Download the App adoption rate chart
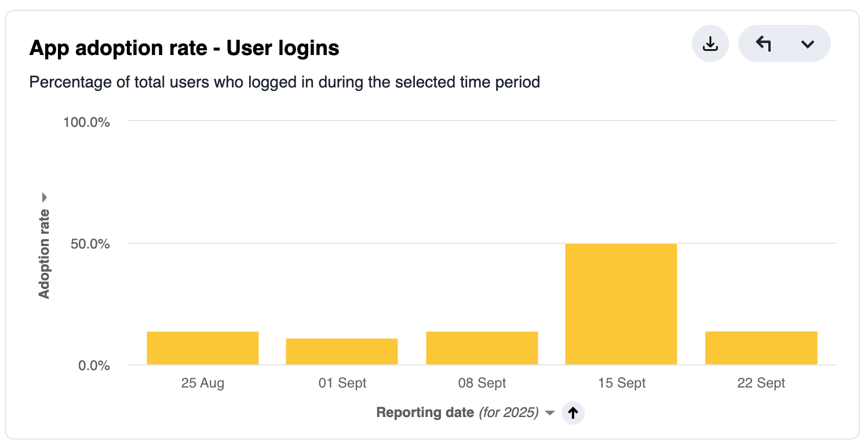 (x=710, y=43)
